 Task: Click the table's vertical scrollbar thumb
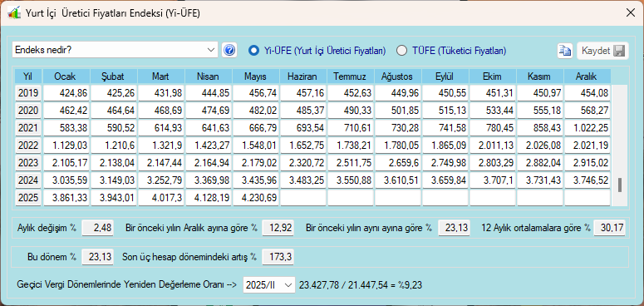point(620,185)
